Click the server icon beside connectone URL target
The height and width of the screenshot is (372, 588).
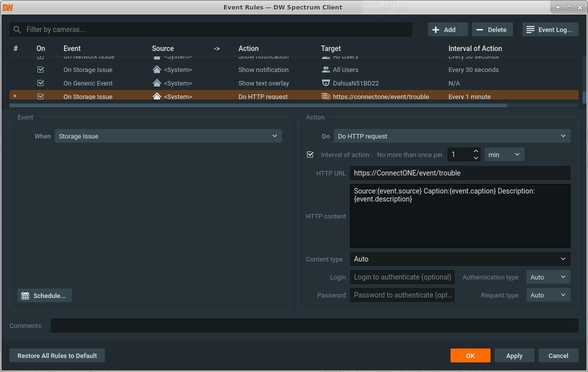click(325, 96)
